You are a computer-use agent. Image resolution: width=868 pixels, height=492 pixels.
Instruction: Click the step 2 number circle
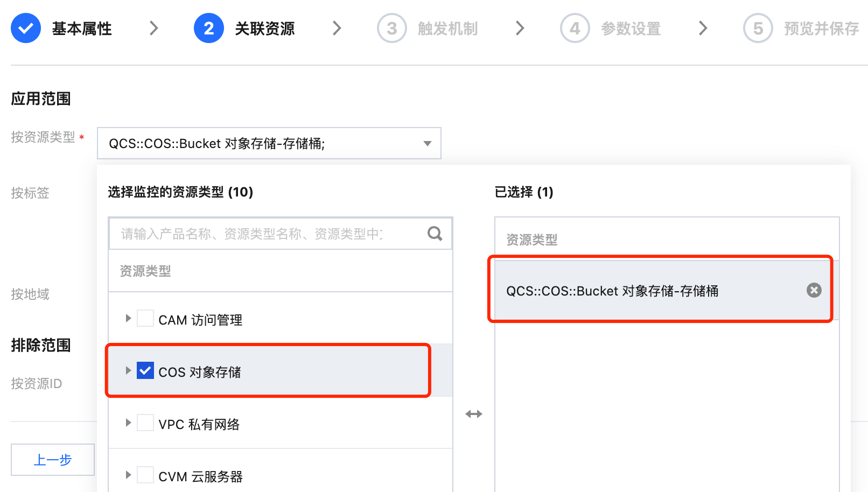[209, 29]
